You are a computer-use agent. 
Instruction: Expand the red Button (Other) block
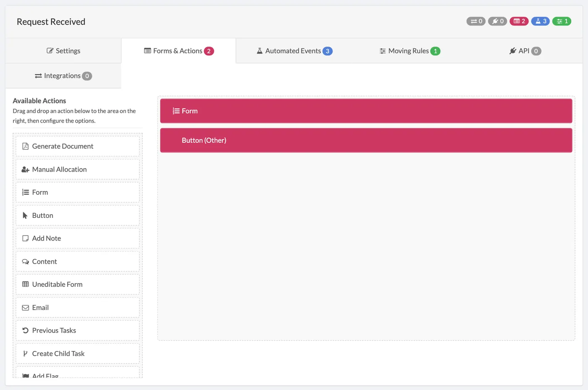(366, 140)
